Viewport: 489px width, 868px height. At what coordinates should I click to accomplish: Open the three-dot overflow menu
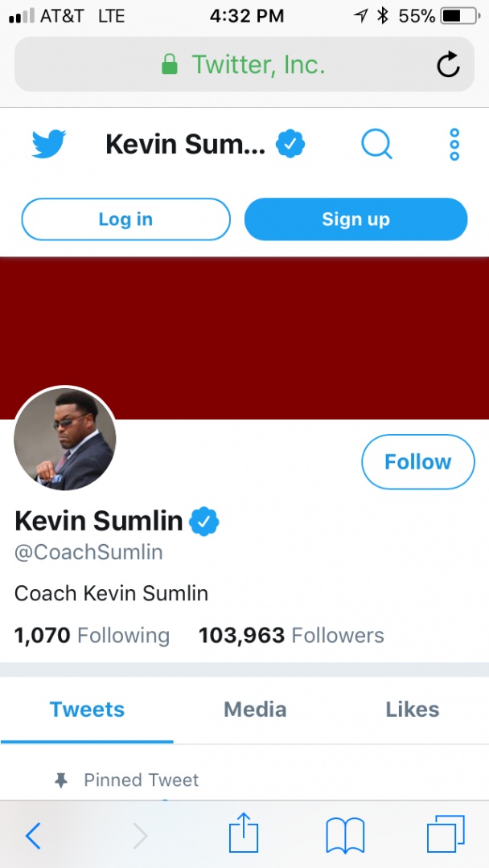[x=454, y=145]
